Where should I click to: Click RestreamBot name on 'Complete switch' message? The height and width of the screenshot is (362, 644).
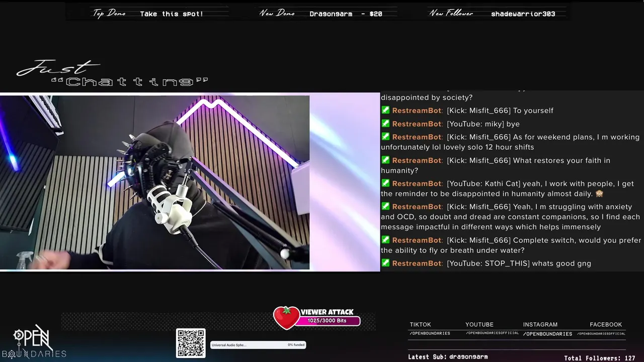[417, 240]
